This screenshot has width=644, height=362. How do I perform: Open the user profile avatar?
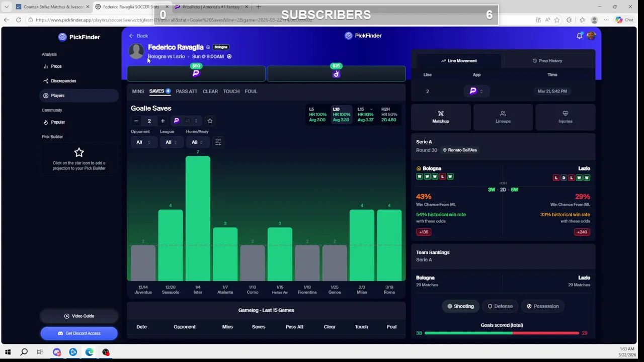point(591,36)
